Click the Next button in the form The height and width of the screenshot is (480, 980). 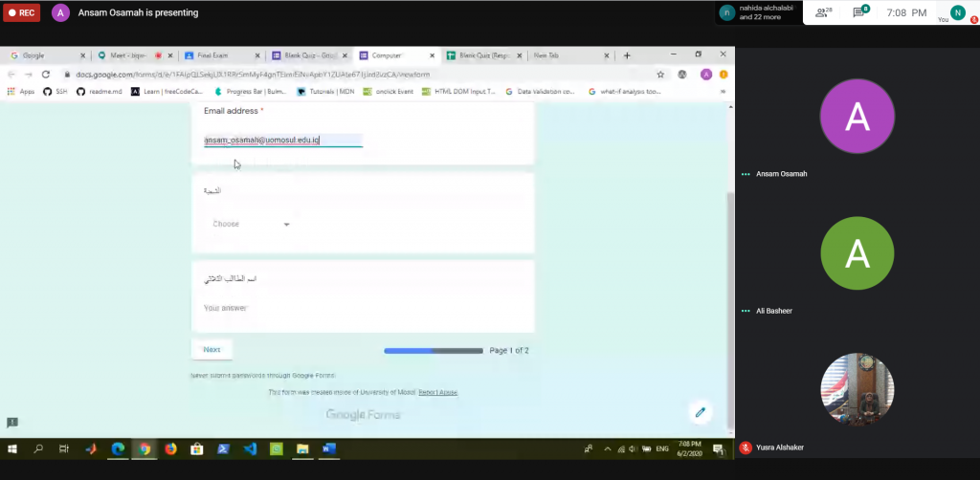(x=212, y=350)
